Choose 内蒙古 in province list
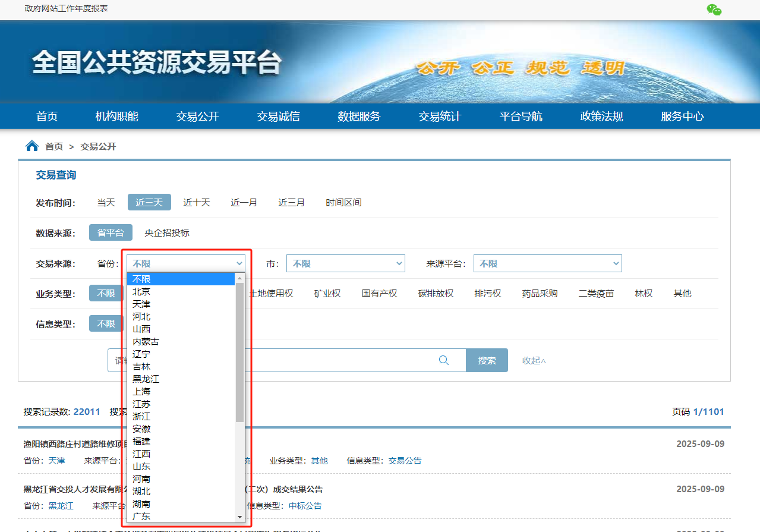The image size is (760, 532). point(181,341)
